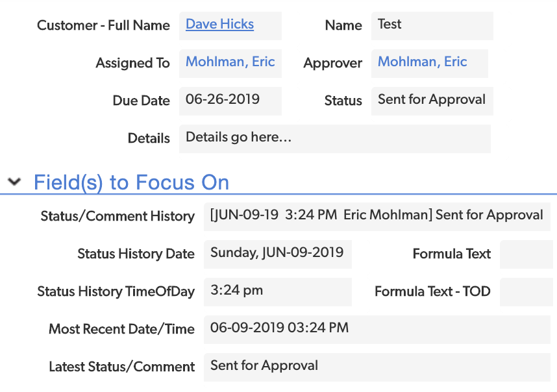
Task: Click the Customer - Full Name label
Action: [x=103, y=25]
